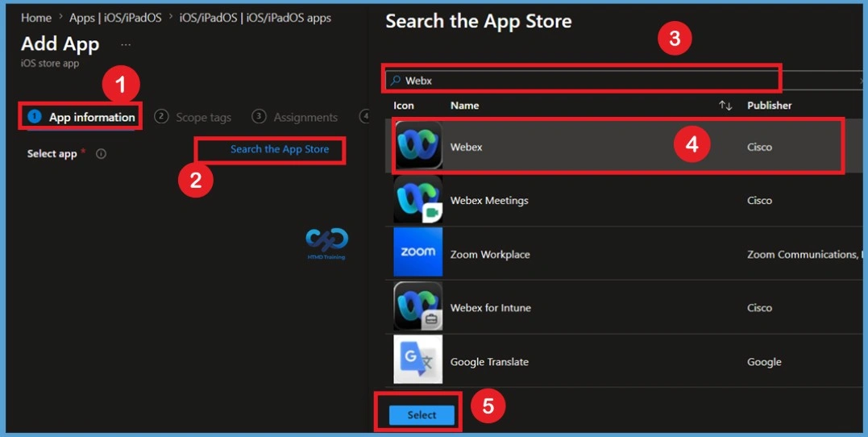Click the Webex for Intune app icon
The height and width of the screenshot is (437, 868).
(418, 306)
